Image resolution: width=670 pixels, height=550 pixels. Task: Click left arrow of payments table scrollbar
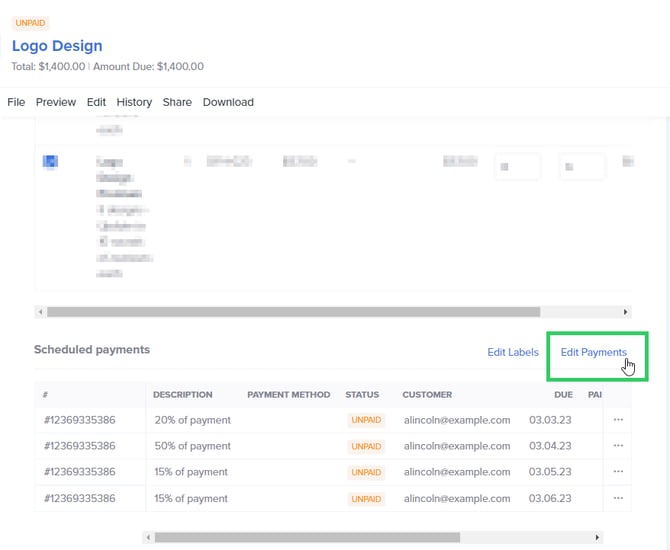click(x=148, y=537)
